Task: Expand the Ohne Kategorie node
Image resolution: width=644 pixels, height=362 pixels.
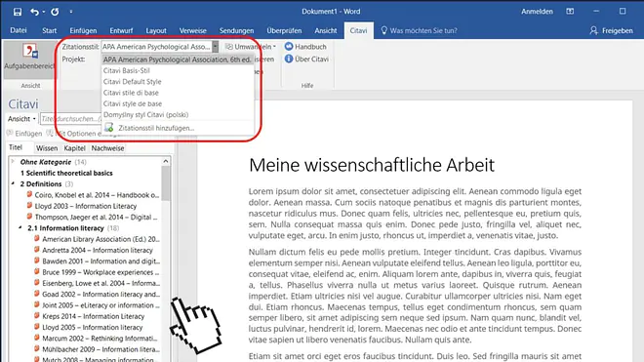Action: coord(13,161)
